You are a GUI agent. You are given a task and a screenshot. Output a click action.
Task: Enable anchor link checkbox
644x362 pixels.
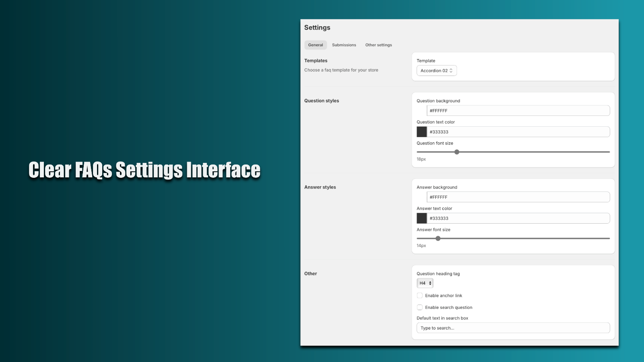[x=420, y=296]
